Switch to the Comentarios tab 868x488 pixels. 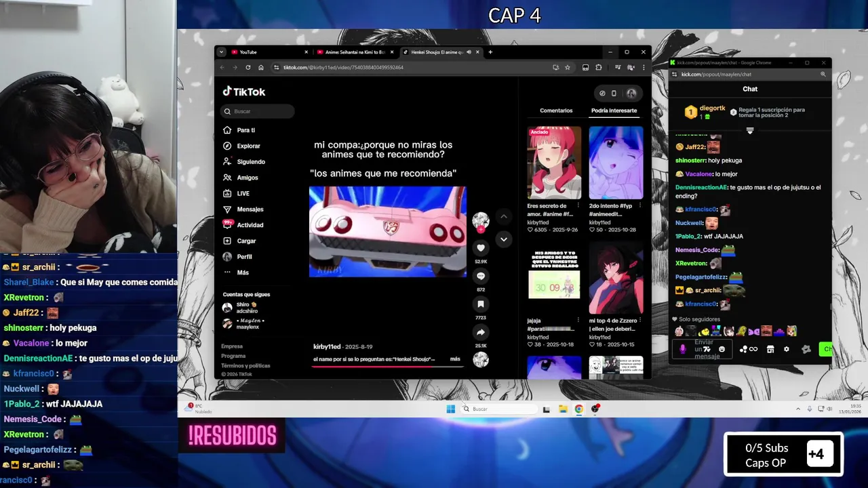tap(556, 110)
